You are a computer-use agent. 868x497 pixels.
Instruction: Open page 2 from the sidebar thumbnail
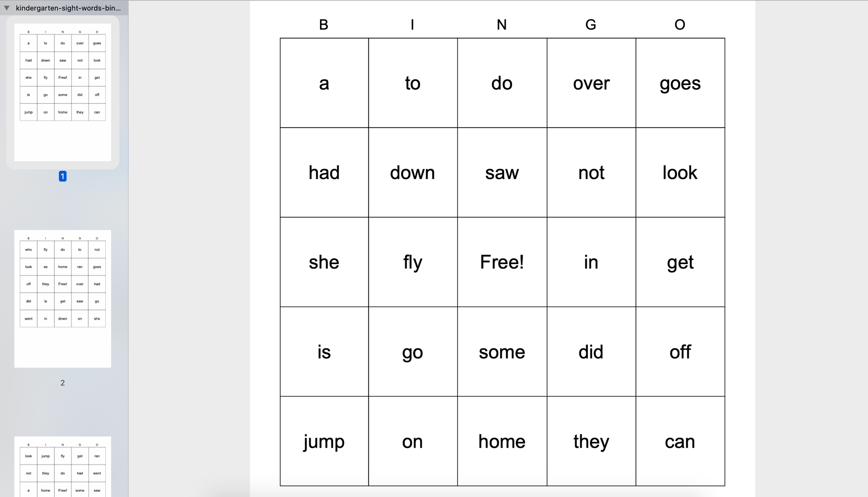tap(63, 299)
